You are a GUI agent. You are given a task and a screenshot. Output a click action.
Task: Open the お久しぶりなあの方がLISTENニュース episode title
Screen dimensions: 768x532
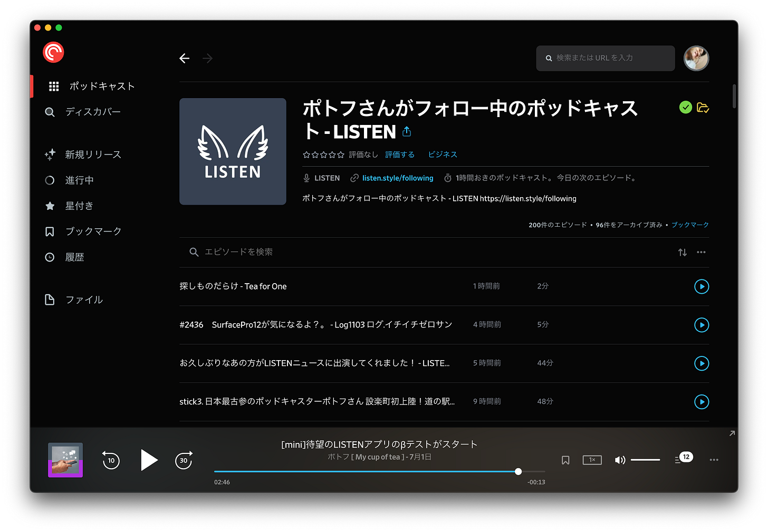pos(315,363)
